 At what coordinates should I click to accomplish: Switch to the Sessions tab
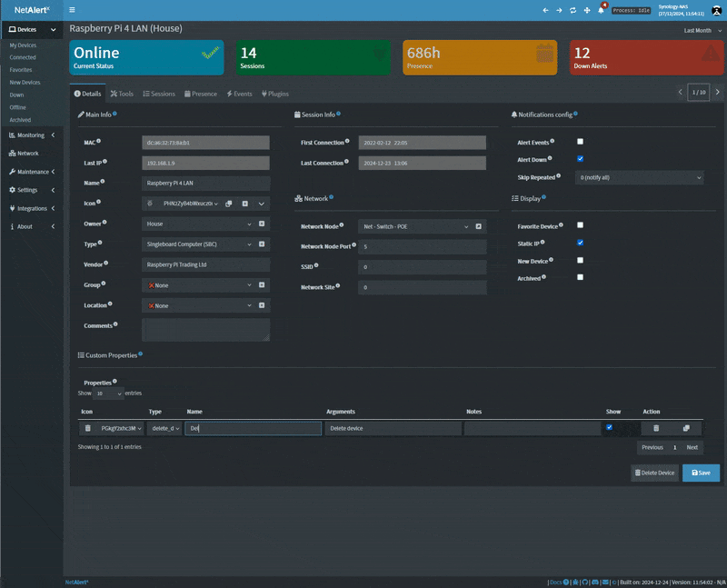159,94
